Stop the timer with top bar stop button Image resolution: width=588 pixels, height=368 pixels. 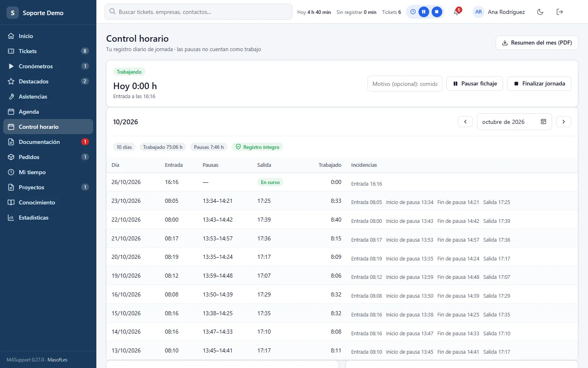(x=437, y=12)
